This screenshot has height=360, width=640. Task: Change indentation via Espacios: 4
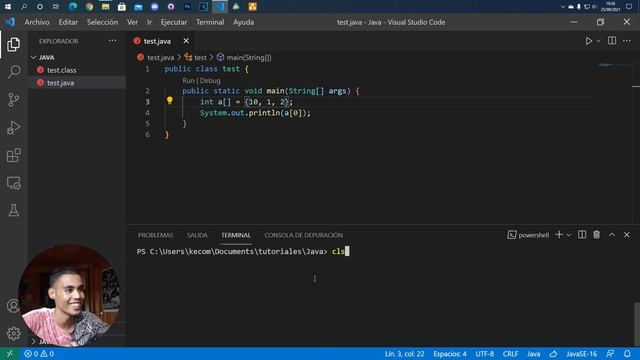pos(449,353)
